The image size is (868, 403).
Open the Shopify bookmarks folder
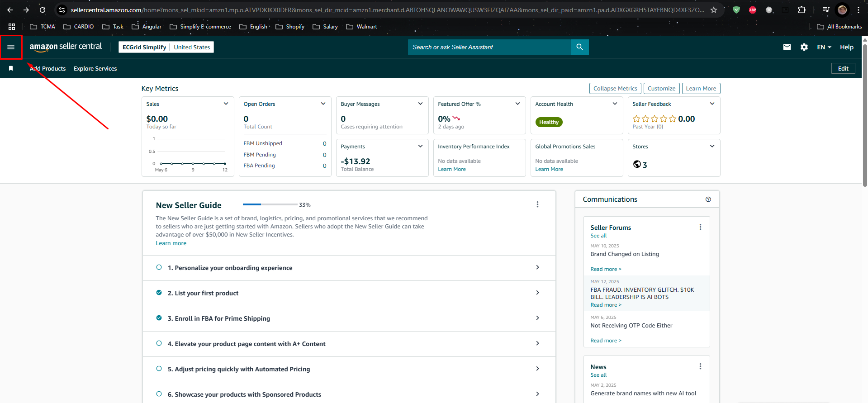290,27
